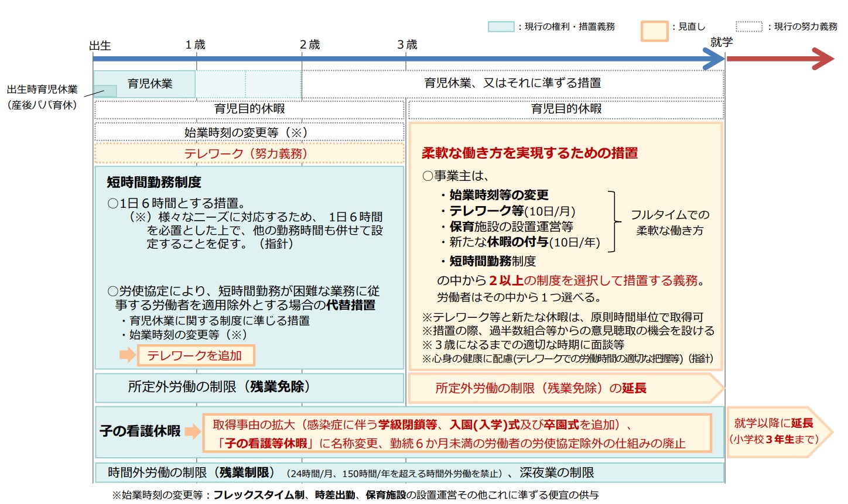Click red text 2以上の制度を選択して措置する義務
Image resolution: width=848 pixels, height=504 pixels.
[x=593, y=280]
